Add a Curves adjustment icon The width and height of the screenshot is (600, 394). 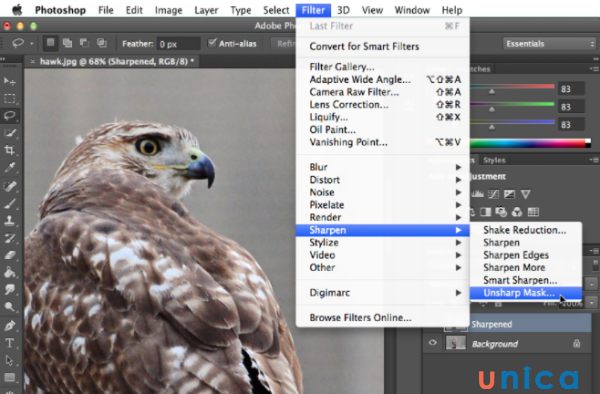[493, 194]
